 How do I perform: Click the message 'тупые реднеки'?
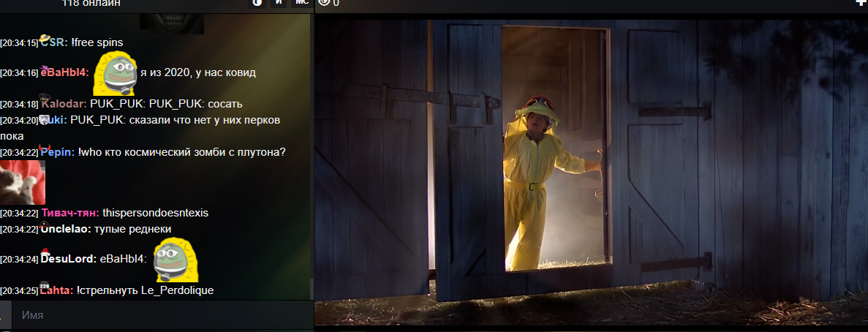[x=133, y=229]
